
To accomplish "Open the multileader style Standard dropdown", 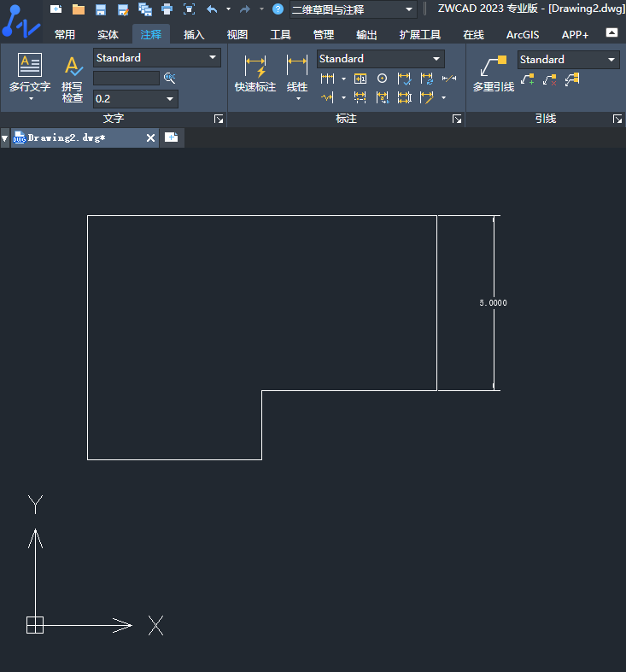I will coord(569,60).
